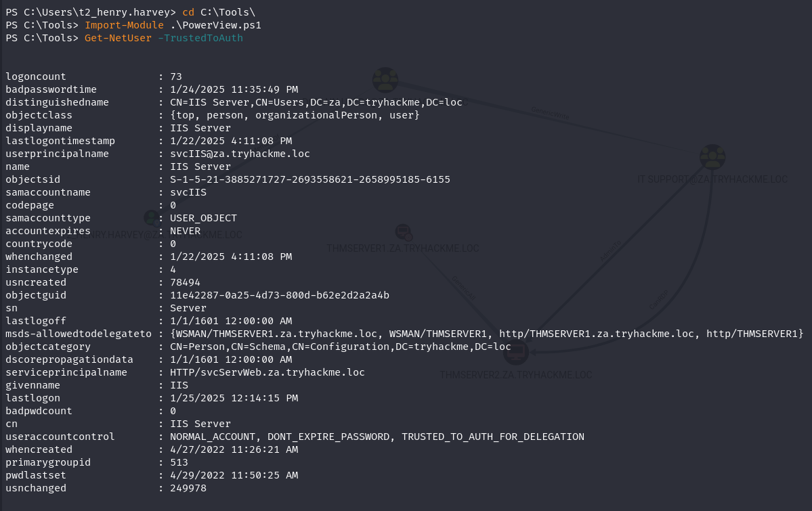Click the Get-NetUser command text
The width and height of the screenshot is (812, 511).
118,38
